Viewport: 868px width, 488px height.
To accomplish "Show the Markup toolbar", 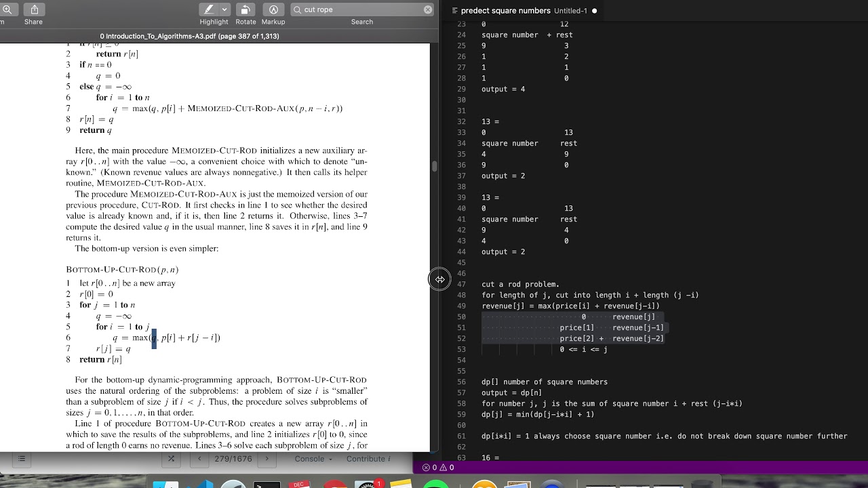I will [x=273, y=9].
